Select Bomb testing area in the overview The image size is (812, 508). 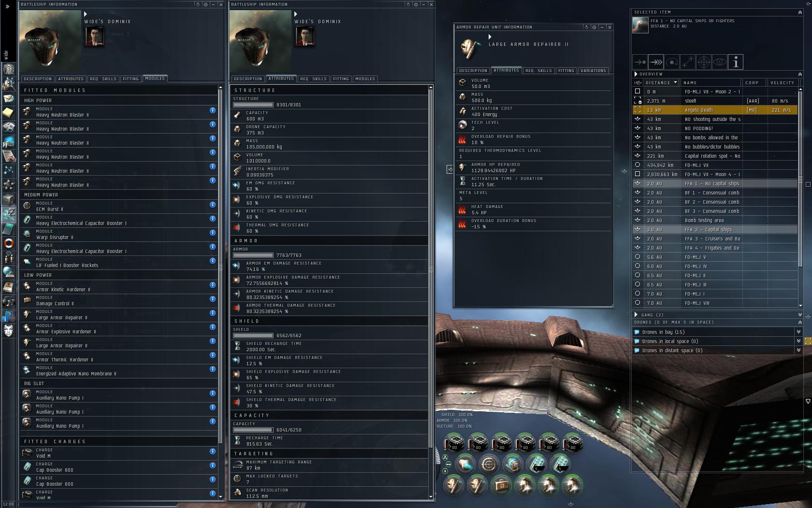coord(715,221)
